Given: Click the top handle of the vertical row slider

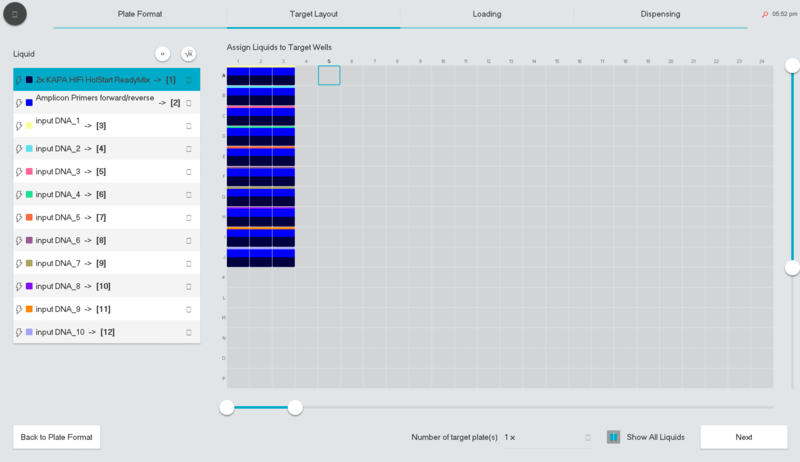Looking at the screenshot, I should click(x=792, y=65).
